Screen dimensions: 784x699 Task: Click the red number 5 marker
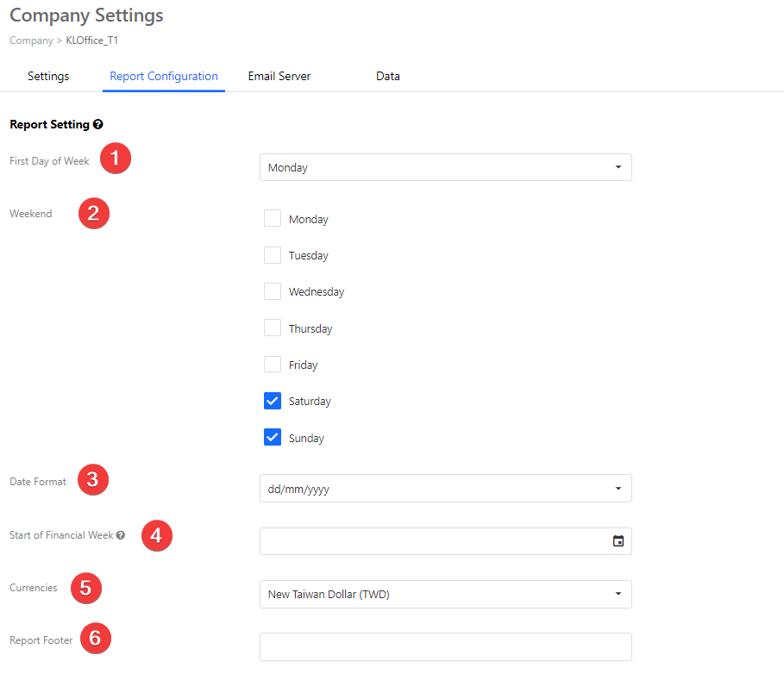[86, 588]
